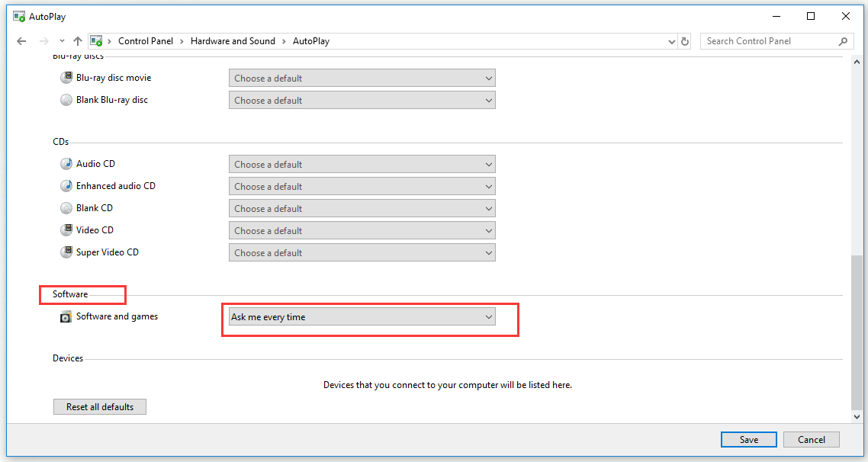
Task: Refresh the AutoPlay page
Action: pos(685,41)
